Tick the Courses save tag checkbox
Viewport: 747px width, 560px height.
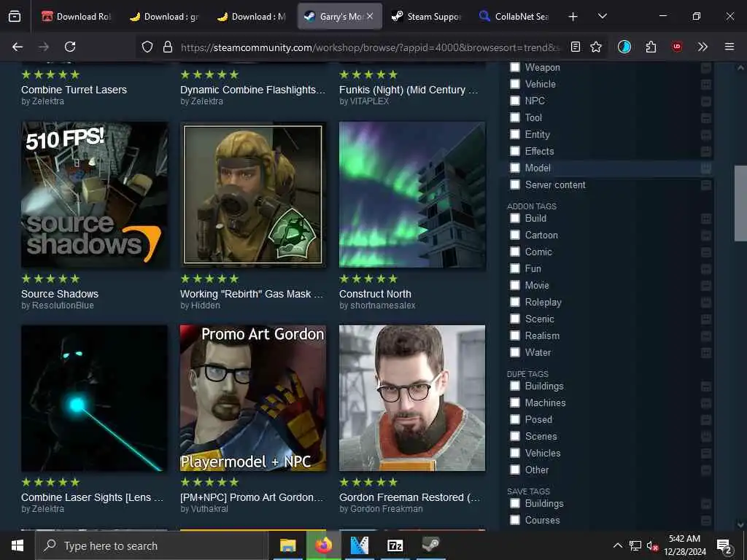coord(514,520)
